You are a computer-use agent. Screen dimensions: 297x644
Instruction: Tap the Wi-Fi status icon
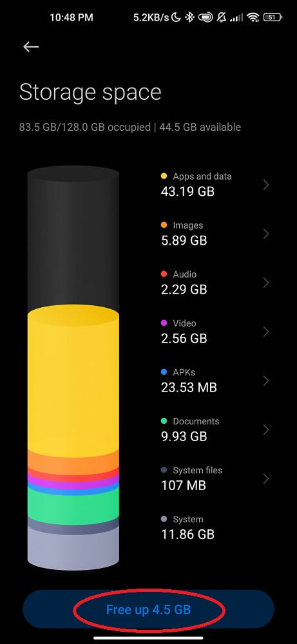coord(253,17)
